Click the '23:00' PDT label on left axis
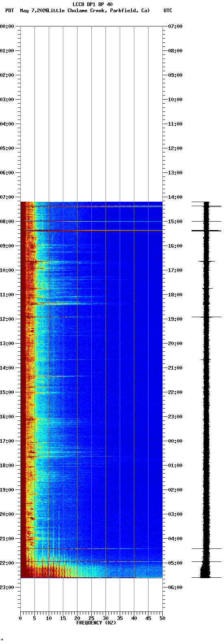 click(x=7, y=587)
